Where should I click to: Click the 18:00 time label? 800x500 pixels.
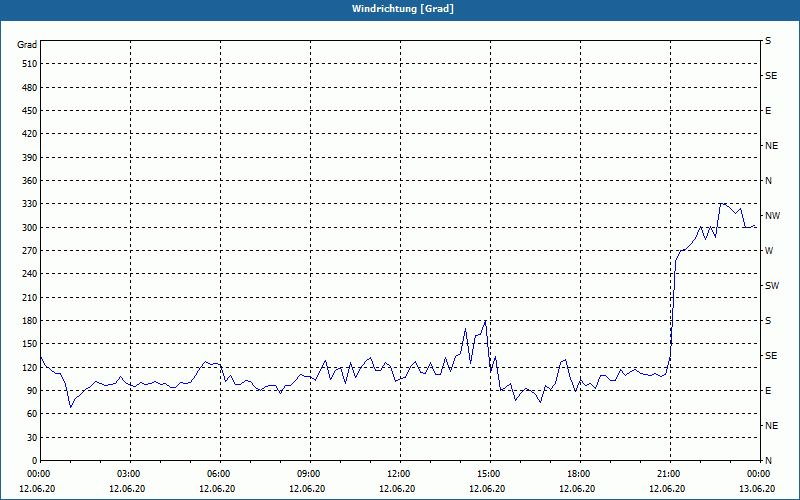pos(580,474)
